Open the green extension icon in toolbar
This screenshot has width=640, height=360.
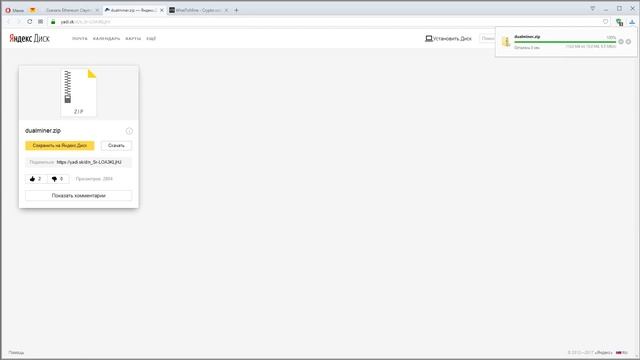tap(620, 22)
